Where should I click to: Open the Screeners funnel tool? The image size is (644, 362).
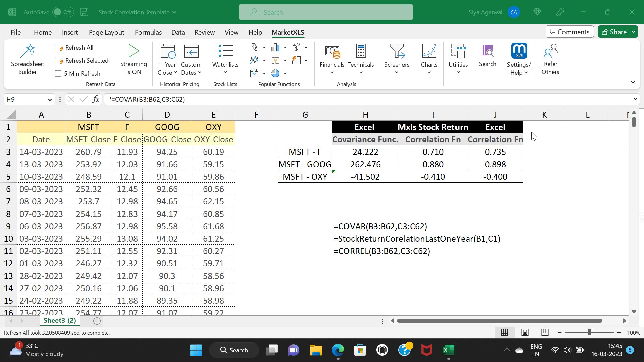point(397,60)
